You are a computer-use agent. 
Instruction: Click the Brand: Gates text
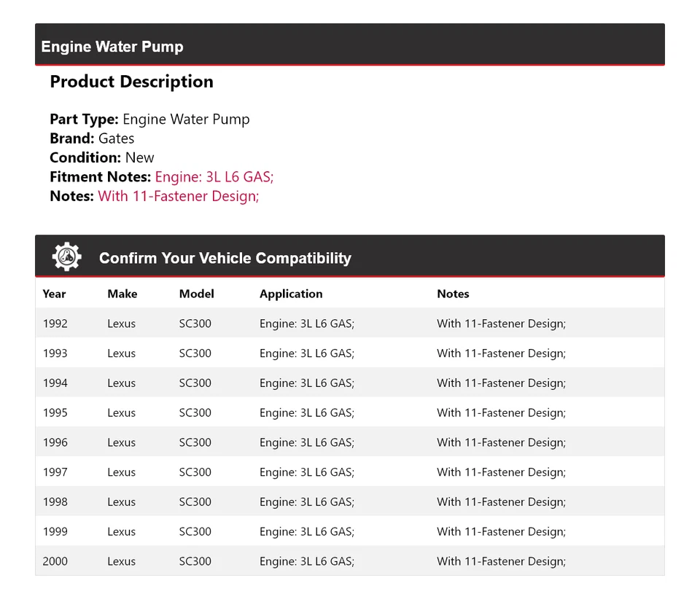pos(92,138)
